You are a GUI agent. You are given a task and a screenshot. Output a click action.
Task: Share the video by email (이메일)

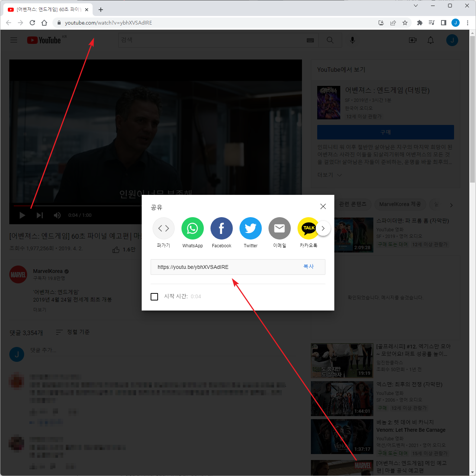coord(280,228)
